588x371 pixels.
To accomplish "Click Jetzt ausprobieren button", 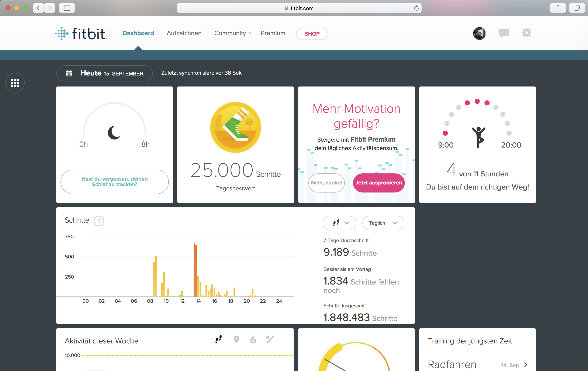I will pos(378,183).
